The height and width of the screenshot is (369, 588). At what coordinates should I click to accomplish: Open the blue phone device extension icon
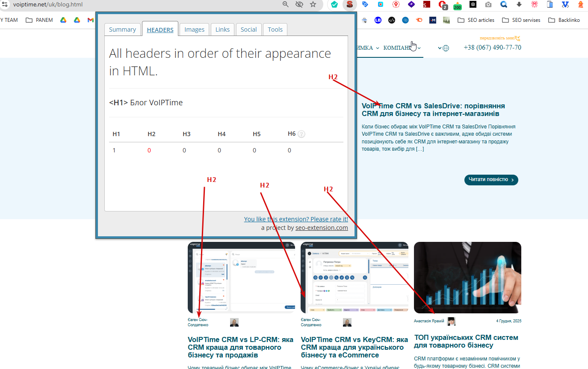[x=550, y=4]
